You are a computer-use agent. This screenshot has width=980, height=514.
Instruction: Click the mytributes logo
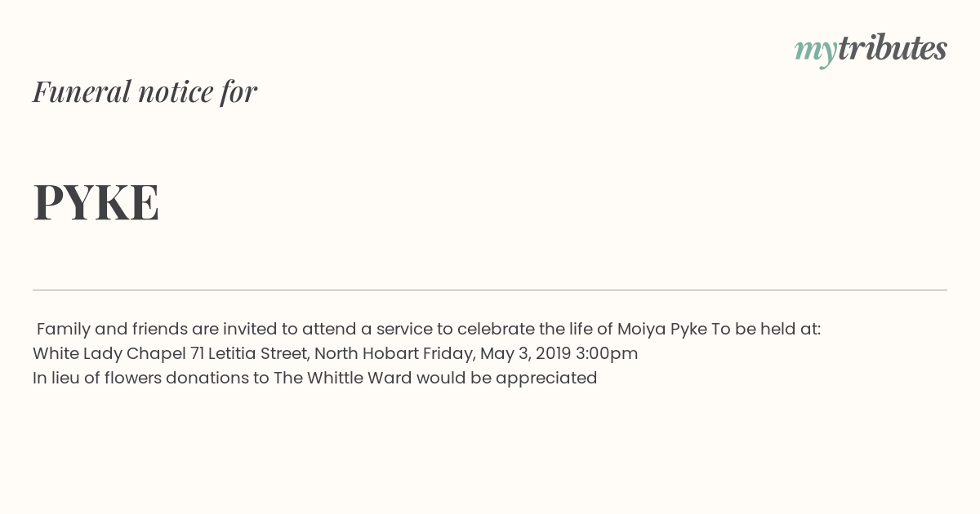click(x=871, y=51)
